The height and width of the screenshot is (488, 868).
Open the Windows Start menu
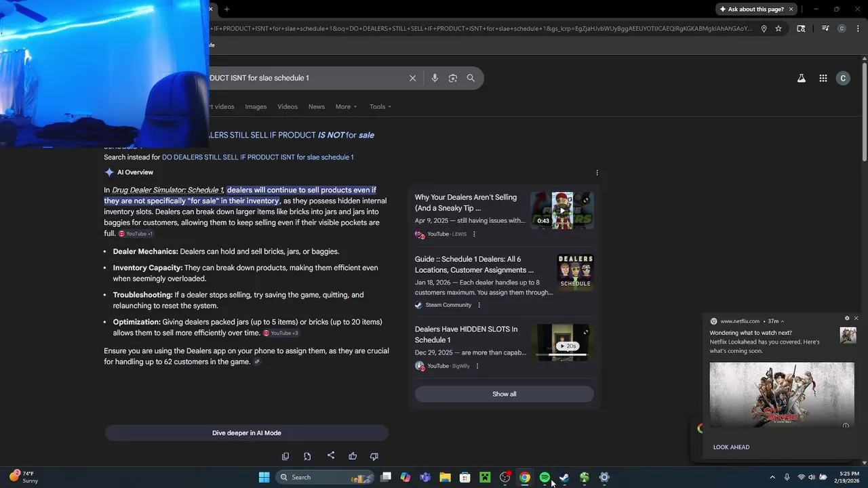[264, 477]
